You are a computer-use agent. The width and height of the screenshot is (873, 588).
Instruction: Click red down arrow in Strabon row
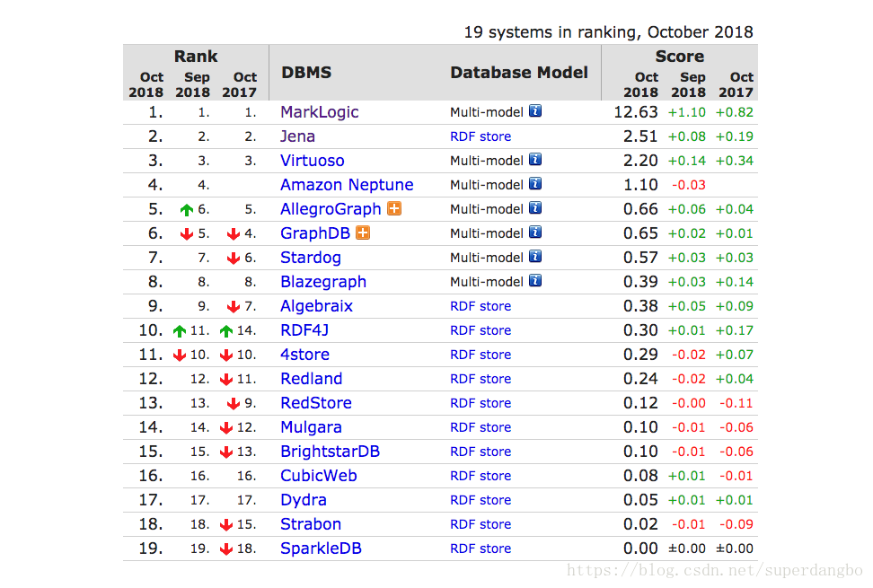point(226,524)
